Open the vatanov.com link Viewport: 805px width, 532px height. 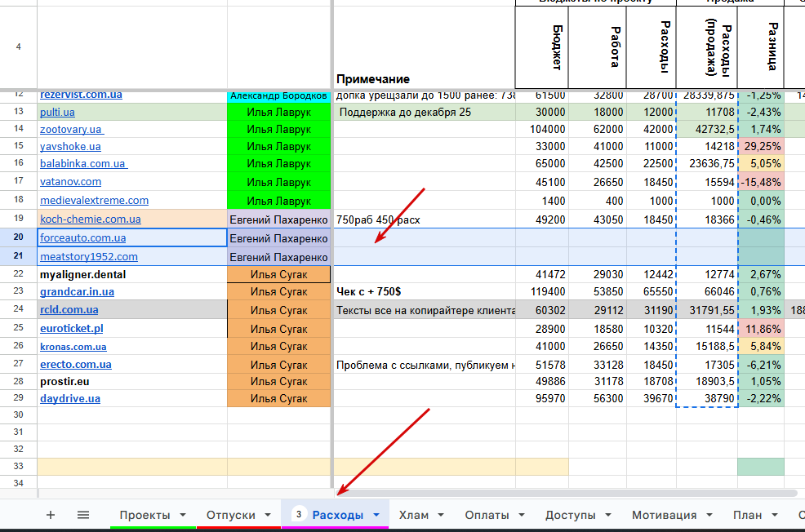point(71,182)
